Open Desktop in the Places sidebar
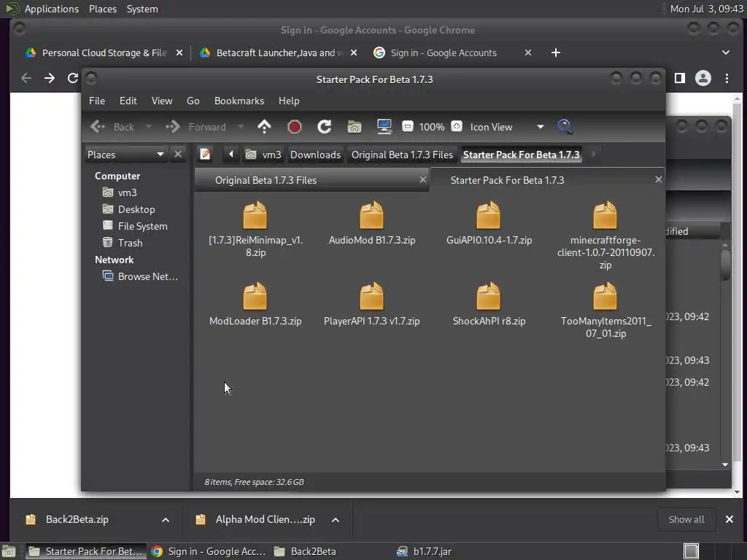This screenshot has width=747, height=560. click(x=136, y=209)
